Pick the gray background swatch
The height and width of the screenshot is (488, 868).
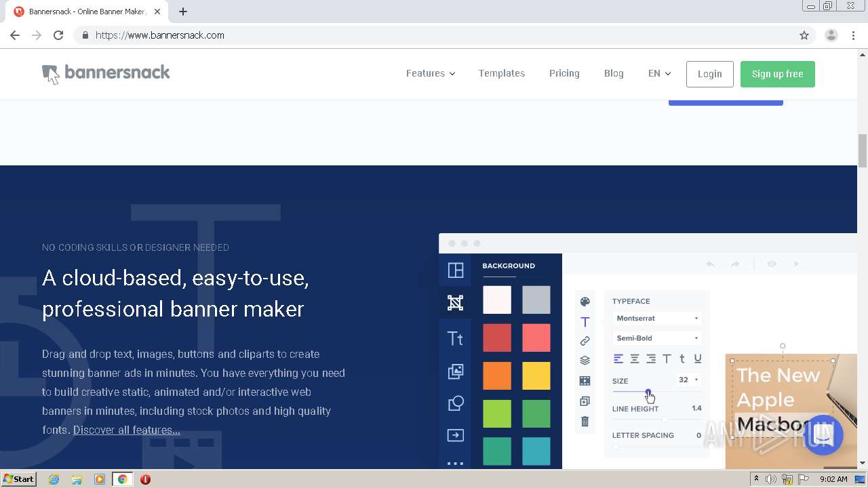536,300
